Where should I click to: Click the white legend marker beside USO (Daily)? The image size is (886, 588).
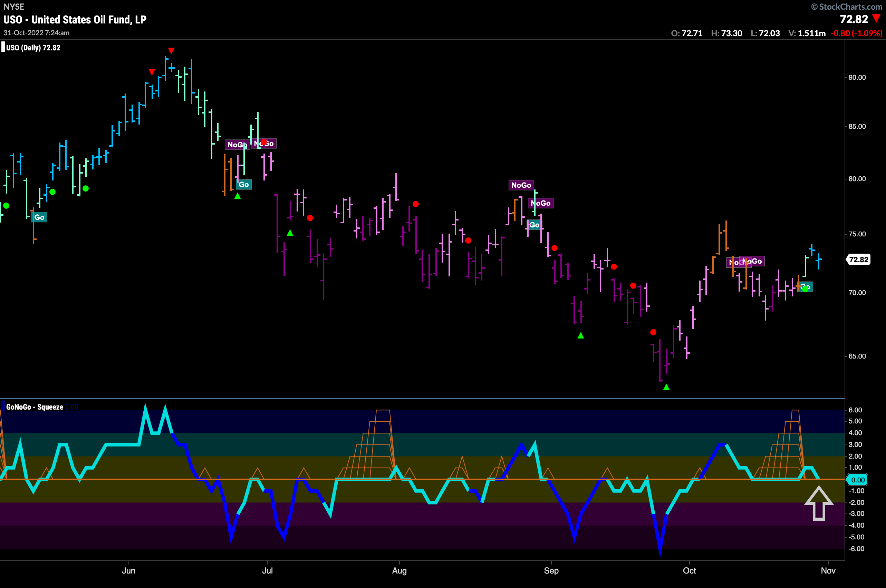point(3,47)
